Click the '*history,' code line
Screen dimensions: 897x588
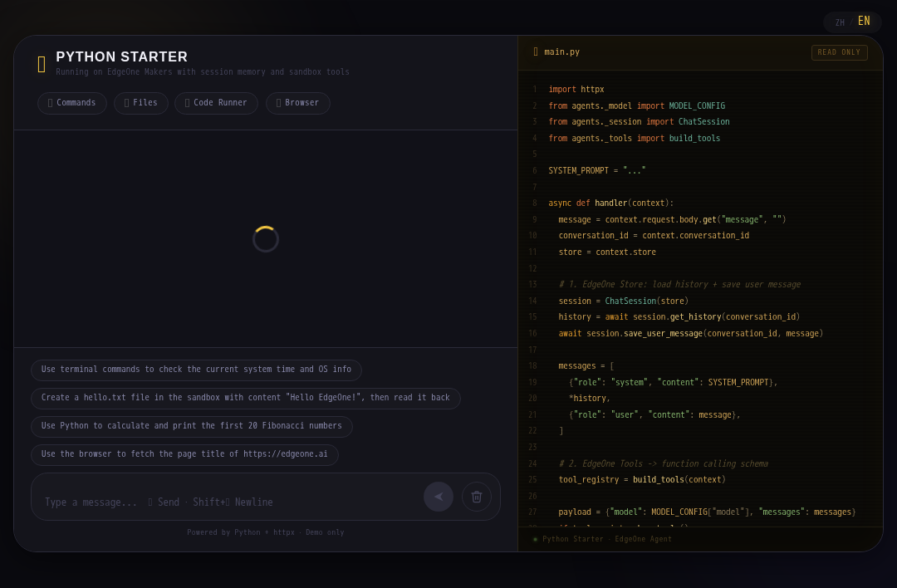click(589, 398)
